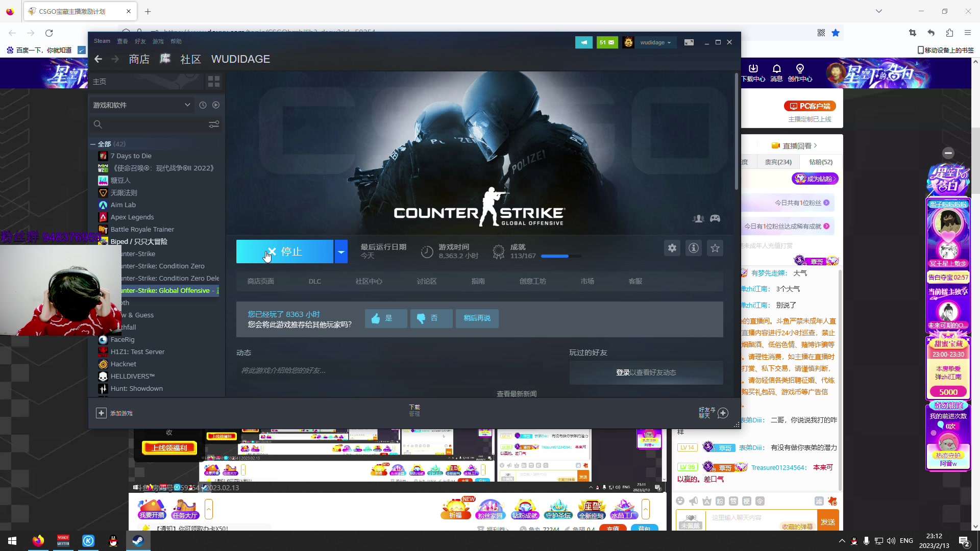
Task: Click the ready-to-play filter icon
Action: [x=216, y=105]
